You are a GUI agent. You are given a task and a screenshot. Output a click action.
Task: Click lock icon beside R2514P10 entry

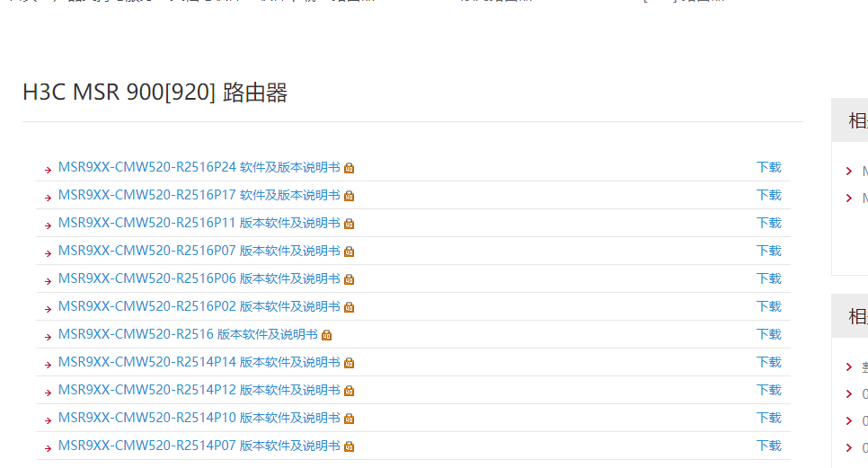tap(349, 419)
